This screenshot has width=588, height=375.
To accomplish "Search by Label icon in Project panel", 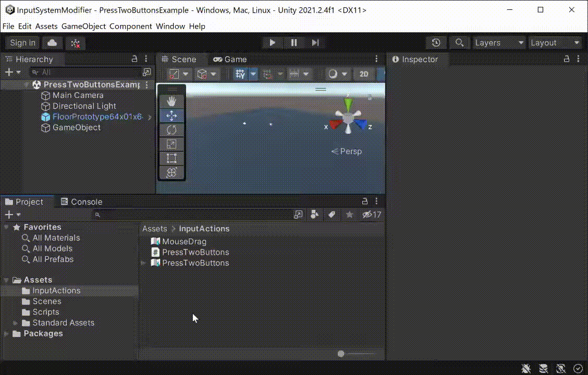I will pos(332,215).
